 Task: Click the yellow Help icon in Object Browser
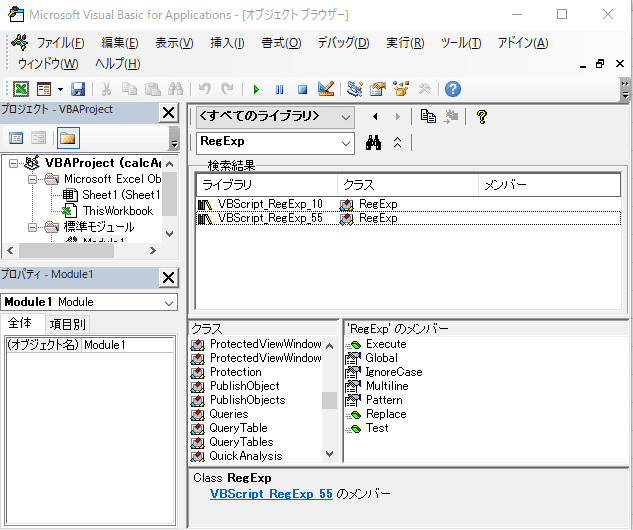pos(482,117)
